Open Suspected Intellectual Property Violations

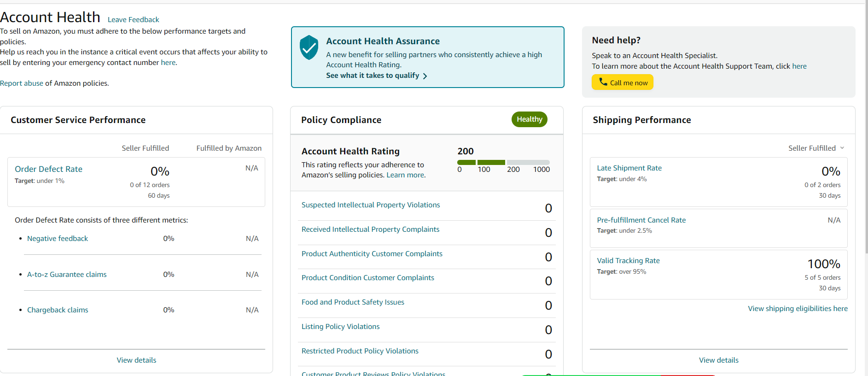pos(371,205)
